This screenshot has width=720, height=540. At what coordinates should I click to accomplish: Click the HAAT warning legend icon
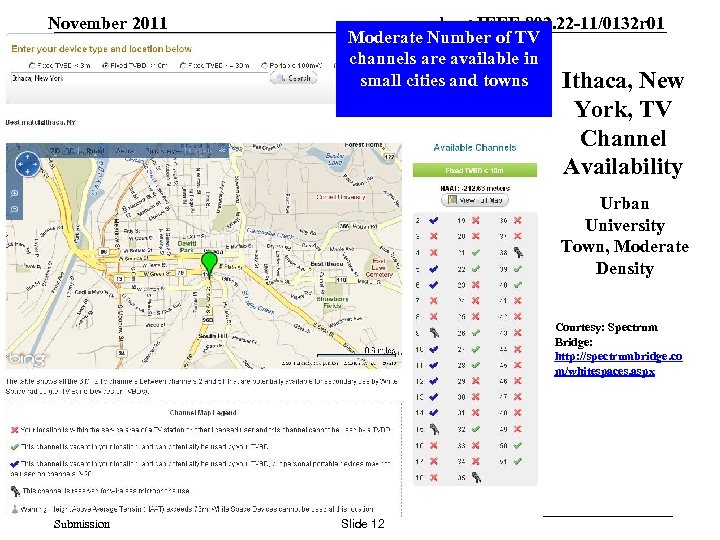15,509
